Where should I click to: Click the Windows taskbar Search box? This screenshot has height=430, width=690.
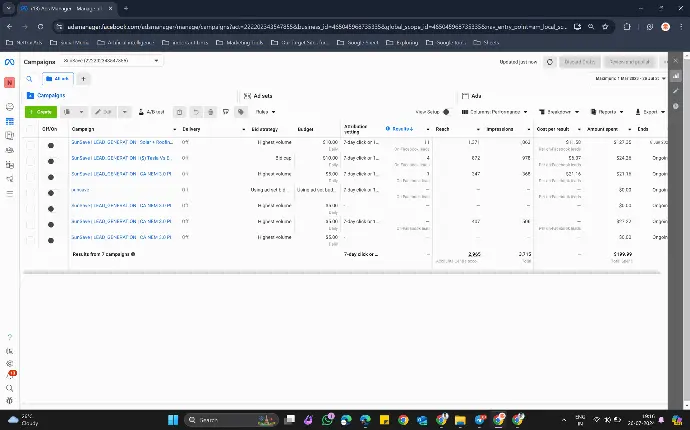click(x=231, y=419)
